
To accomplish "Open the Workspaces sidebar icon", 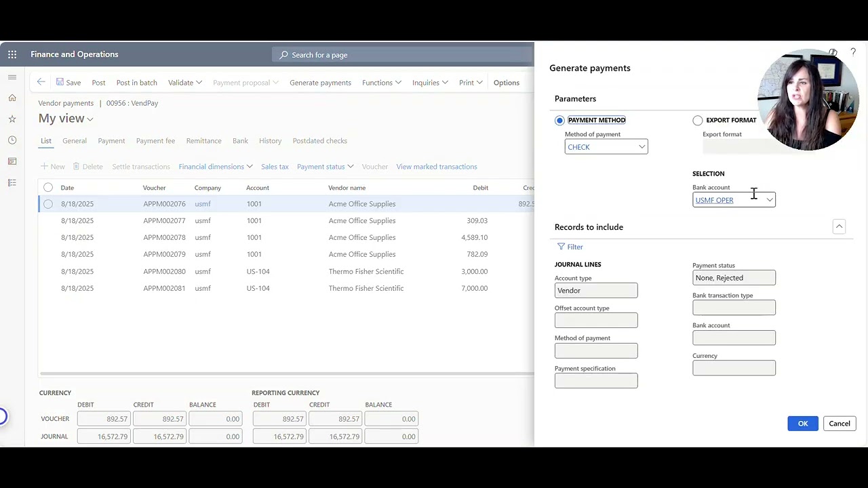I will 12,161.
